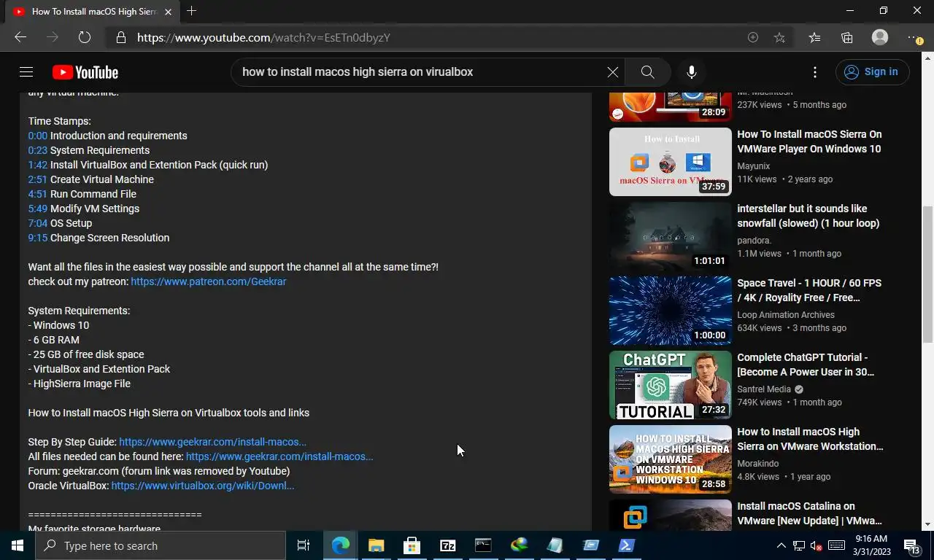This screenshot has width=934, height=560.
Task: Open macOS Sierra on VMware Player thumbnail
Action: (x=671, y=162)
